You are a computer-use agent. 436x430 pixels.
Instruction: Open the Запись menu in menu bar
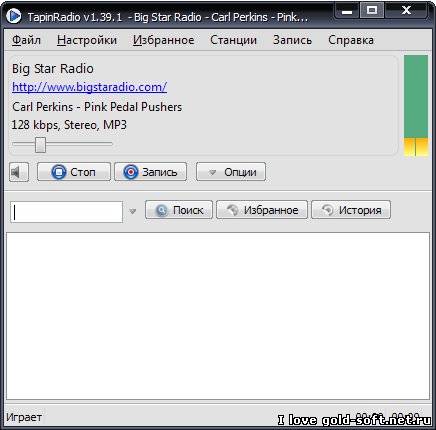[x=292, y=40]
